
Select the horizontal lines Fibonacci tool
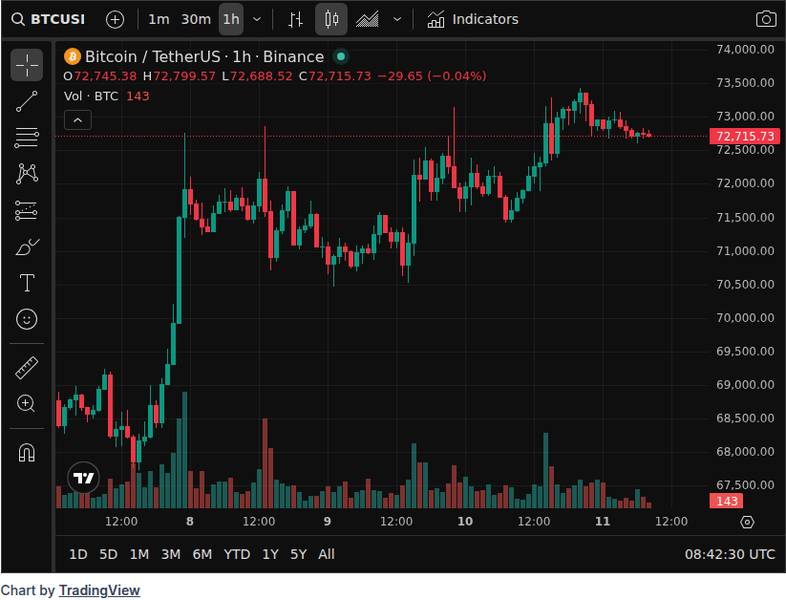[x=27, y=138]
